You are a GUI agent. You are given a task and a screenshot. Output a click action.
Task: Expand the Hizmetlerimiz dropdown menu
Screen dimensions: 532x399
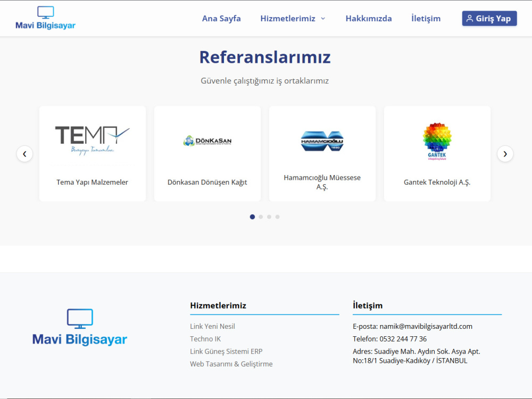click(x=293, y=18)
